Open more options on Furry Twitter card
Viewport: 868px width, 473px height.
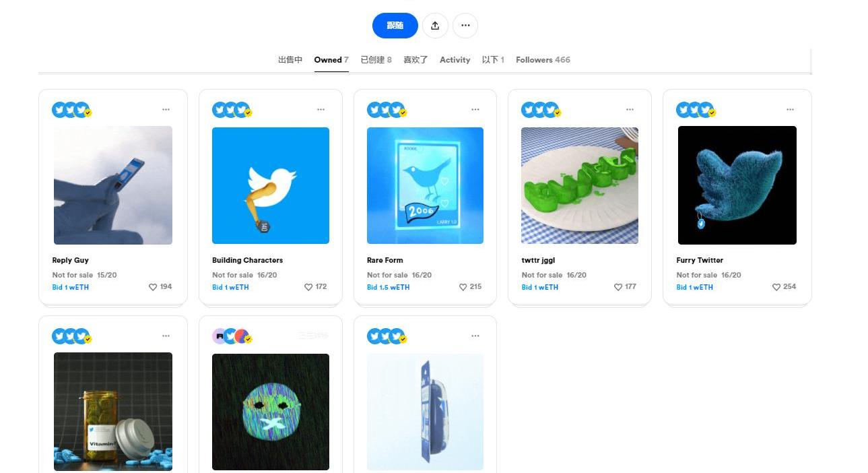[x=790, y=109]
